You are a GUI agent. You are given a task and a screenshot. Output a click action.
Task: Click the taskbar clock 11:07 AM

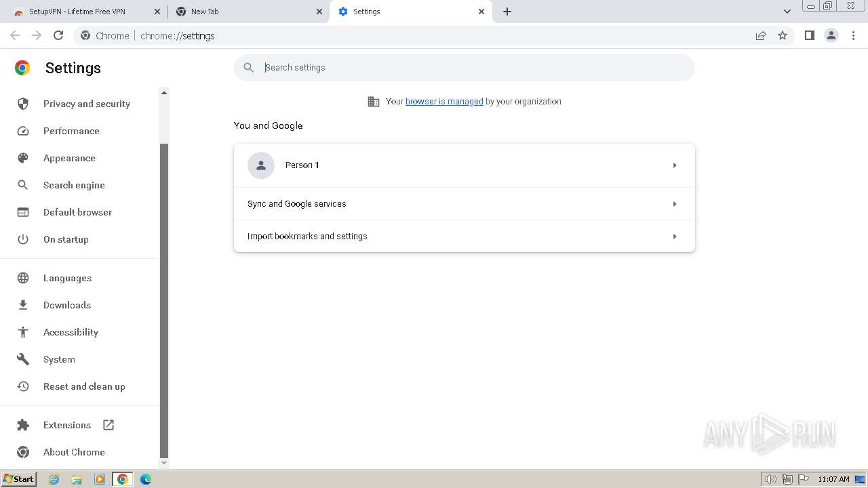point(833,479)
